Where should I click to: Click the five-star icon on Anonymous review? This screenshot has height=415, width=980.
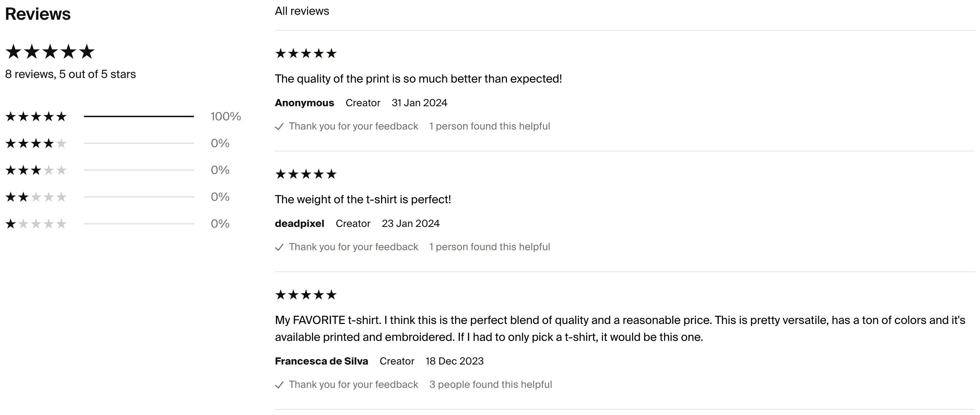306,53
